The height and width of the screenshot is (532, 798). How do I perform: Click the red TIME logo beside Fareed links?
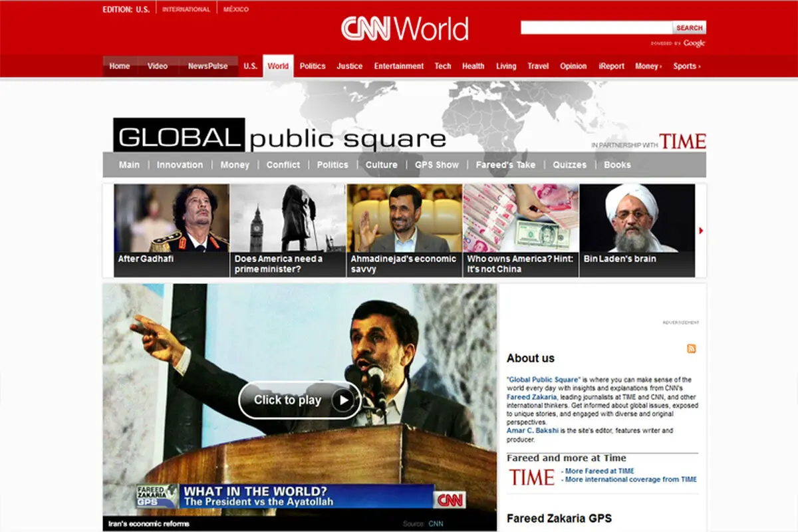coord(532,477)
